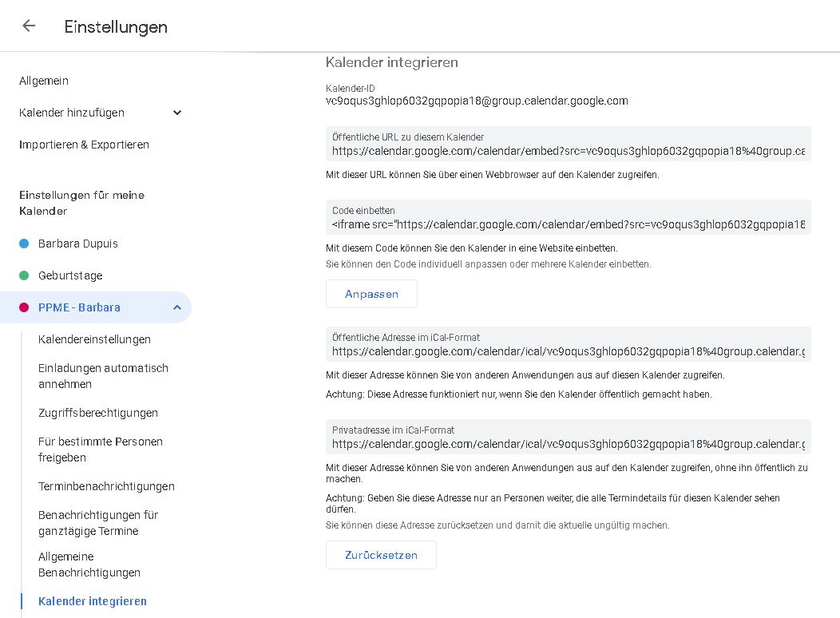Collapse the PPME - Barbara calendar section
The width and height of the screenshot is (840, 618).
pos(176,307)
